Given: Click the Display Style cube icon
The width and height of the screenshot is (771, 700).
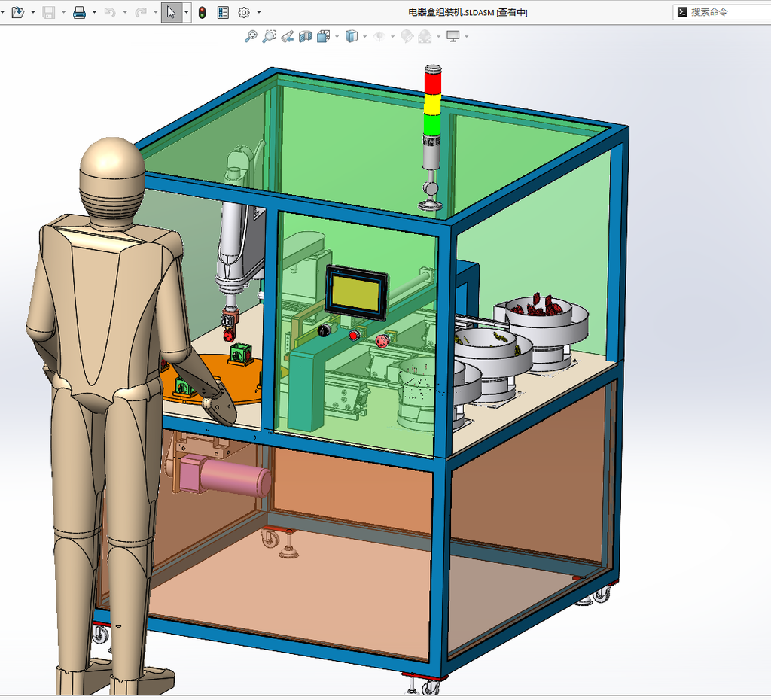Looking at the screenshot, I should pos(351,36).
